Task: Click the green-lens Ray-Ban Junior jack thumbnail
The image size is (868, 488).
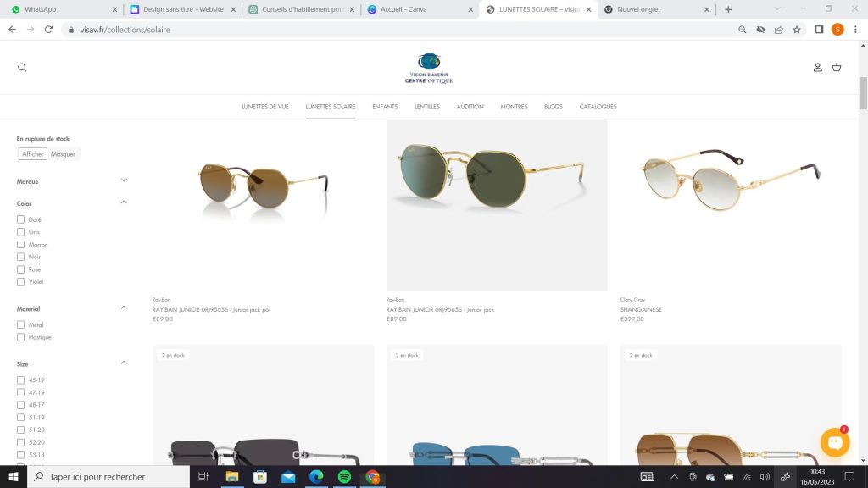Action: [497, 205]
